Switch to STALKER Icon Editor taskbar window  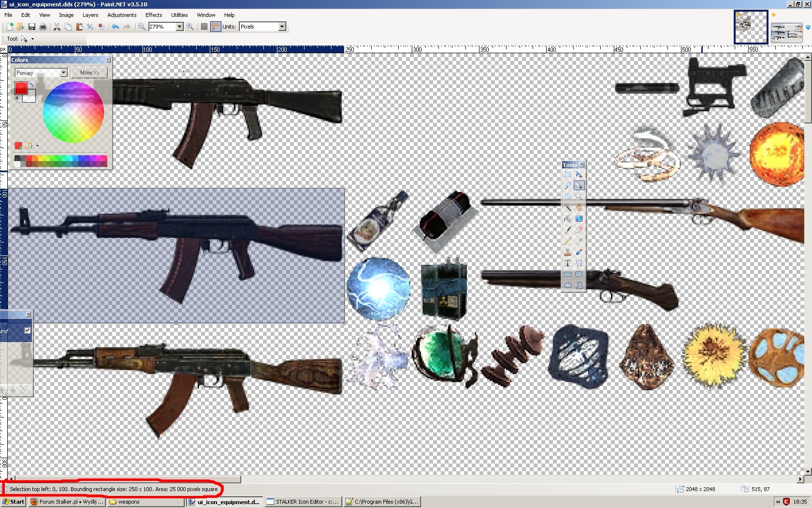303,502
